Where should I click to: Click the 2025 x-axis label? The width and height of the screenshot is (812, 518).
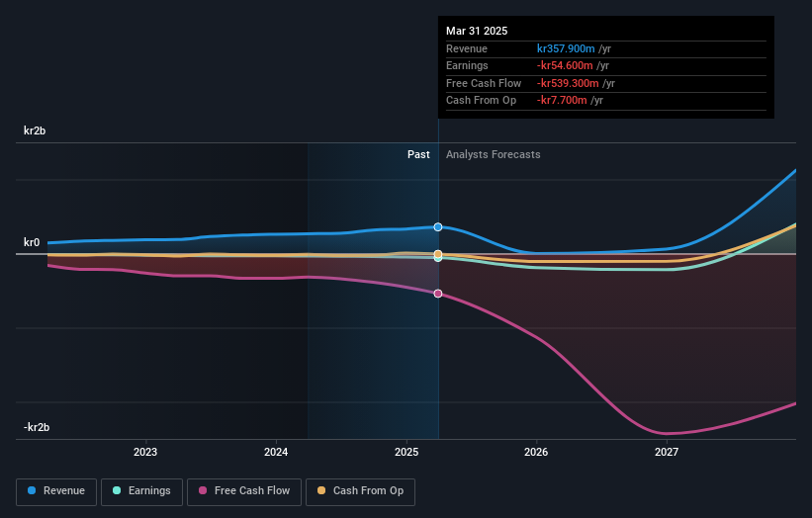(x=406, y=452)
